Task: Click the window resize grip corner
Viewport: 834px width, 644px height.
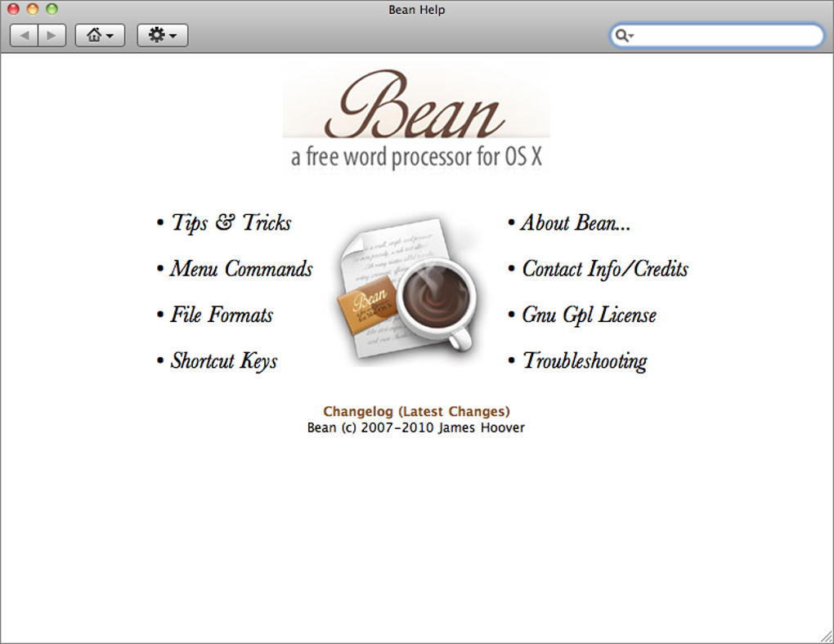Action: pyautogui.click(x=826, y=636)
